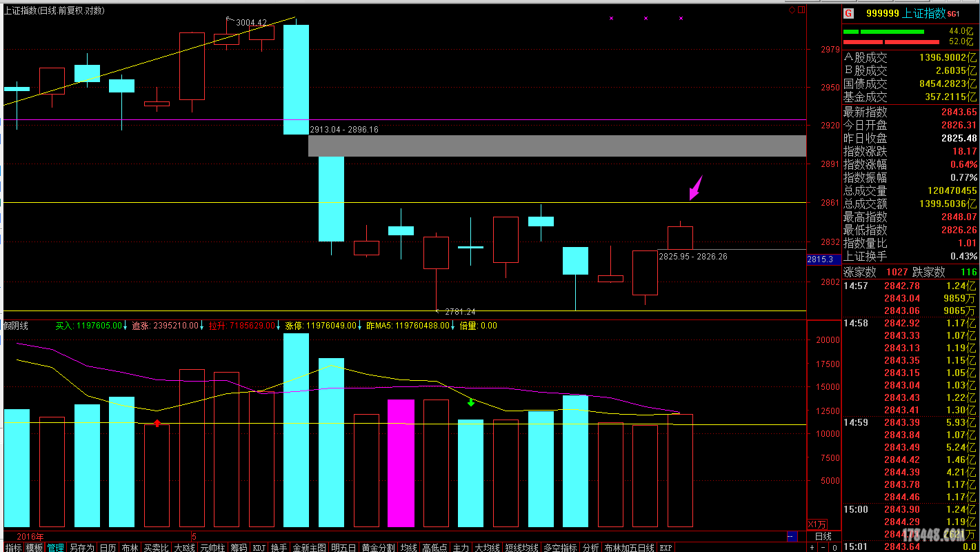Click the green buy volume bar 44.0亿
The width and height of the screenshot is (980, 552).
(883, 32)
